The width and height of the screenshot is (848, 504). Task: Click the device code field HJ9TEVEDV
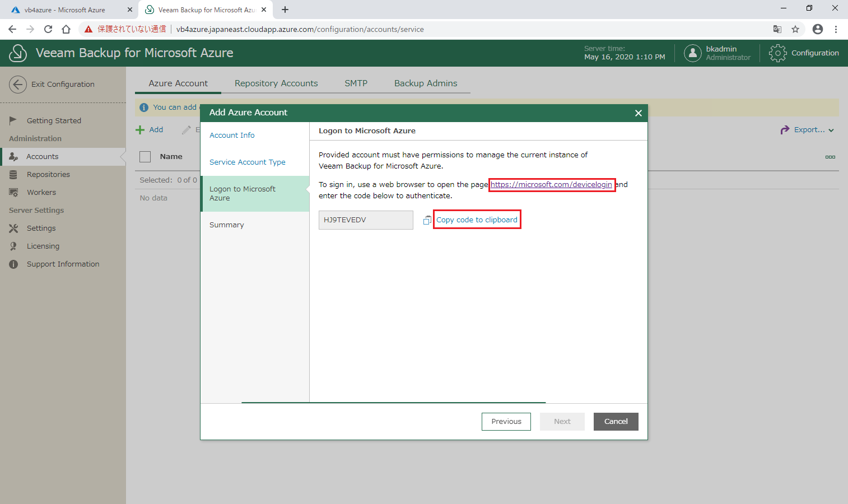366,220
